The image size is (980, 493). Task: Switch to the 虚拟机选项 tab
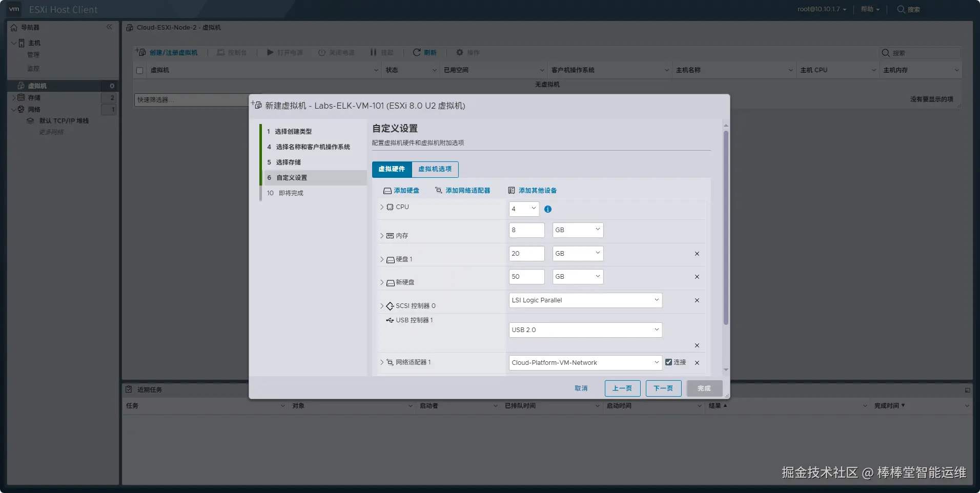coord(435,169)
